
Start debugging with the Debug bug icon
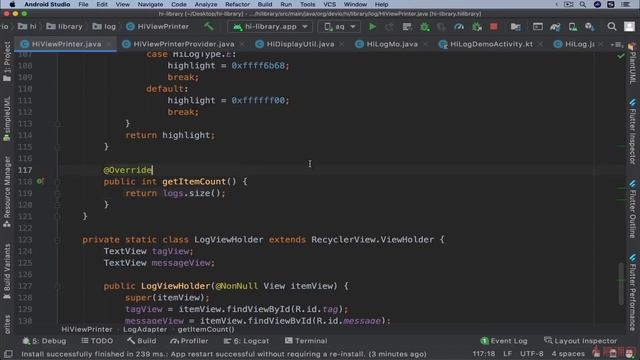tap(424, 27)
